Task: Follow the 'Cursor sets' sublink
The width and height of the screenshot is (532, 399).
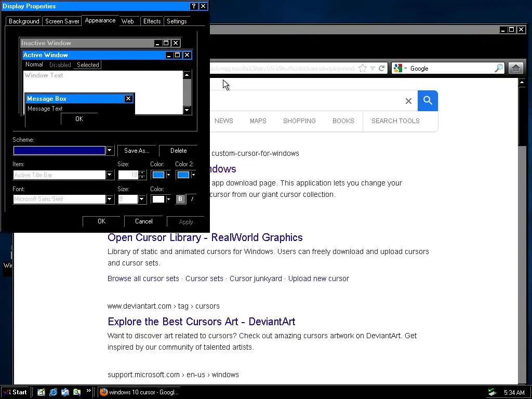Action: 204,278
